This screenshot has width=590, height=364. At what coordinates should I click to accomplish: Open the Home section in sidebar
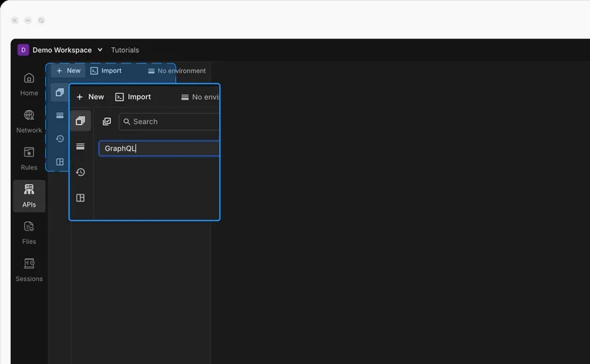point(29,84)
